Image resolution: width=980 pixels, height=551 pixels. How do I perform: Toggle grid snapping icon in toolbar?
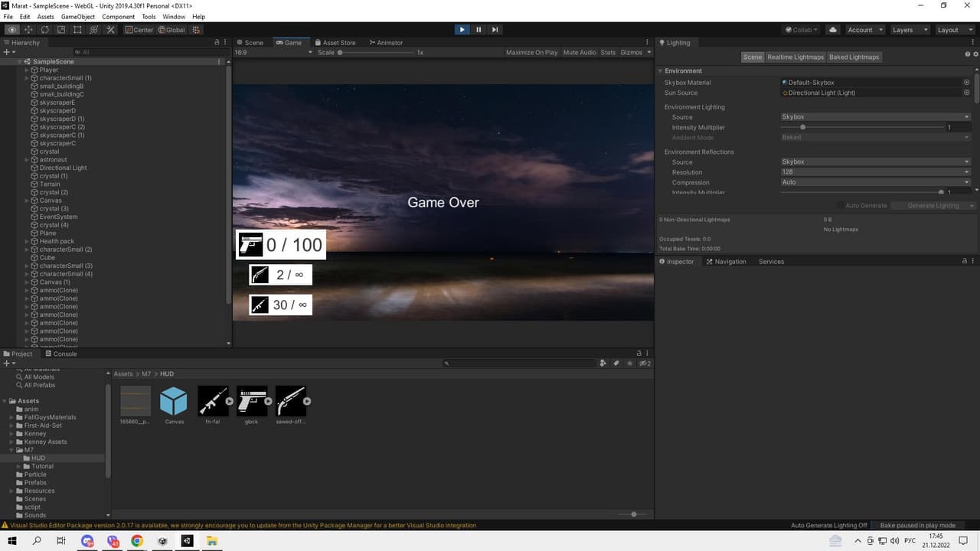[x=196, y=30]
